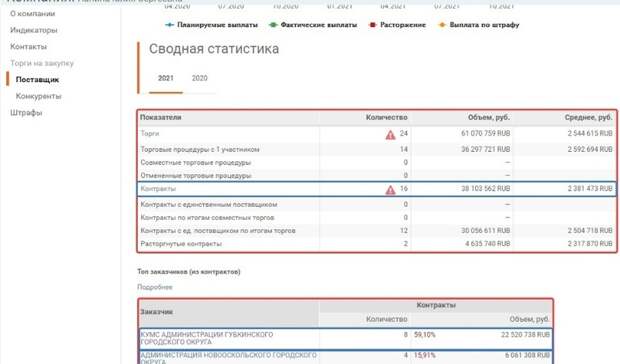This screenshot has width=620, height=364.
Task: Click the warning icon in Торги row
Action: click(x=390, y=135)
